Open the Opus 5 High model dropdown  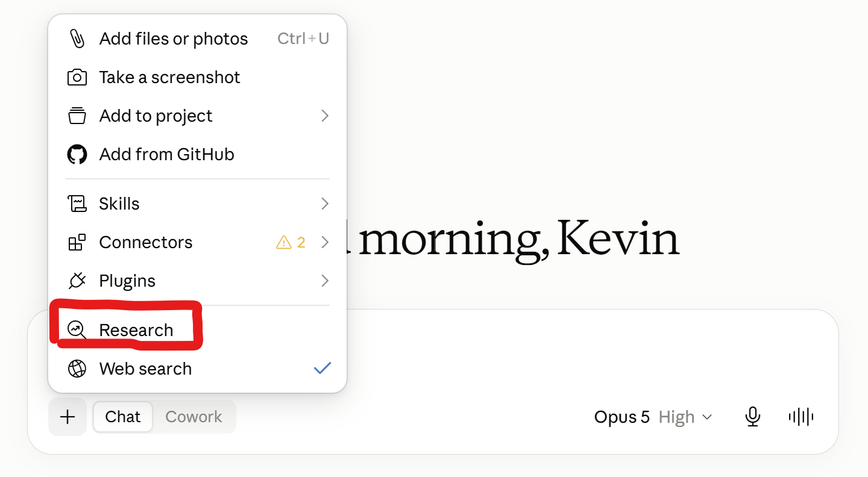pos(653,417)
